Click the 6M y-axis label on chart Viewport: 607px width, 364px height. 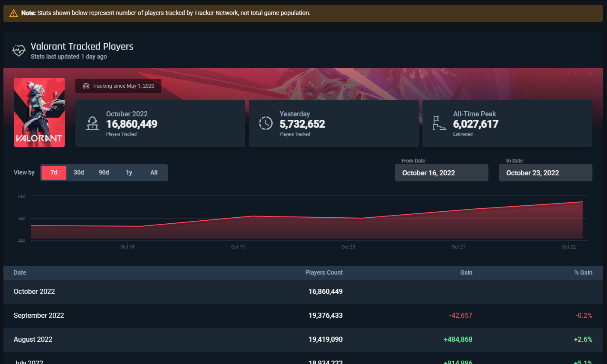pyautogui.click(x=21, y=196)
